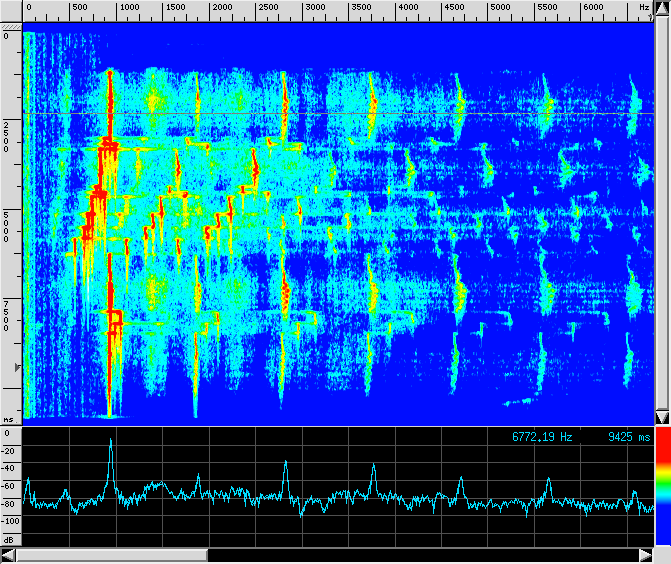Click the vertical scrollbar down arrow
This screenshot has height=564, width=671.
tap(662, 416)
